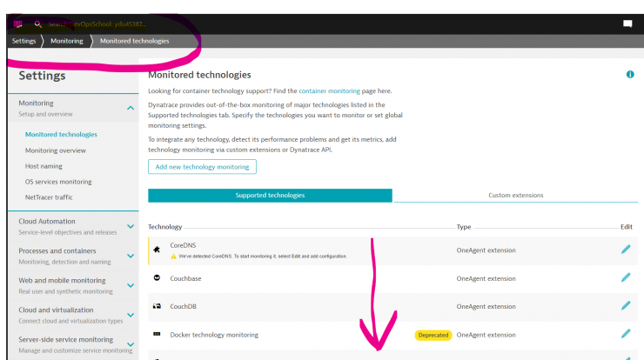Open Host naming settings
Viewport: 644px width, 360px height.
click(44, 166)
